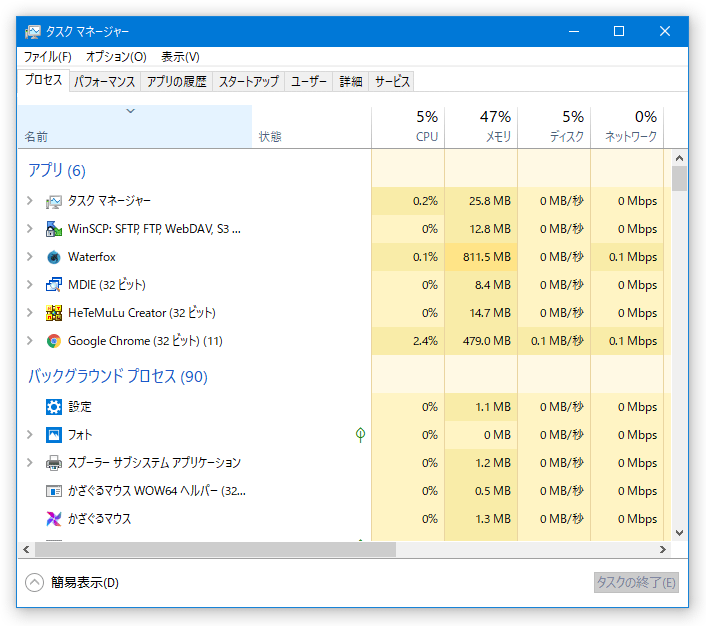Select the Google Chrome icon
The height and width of the screenshot is (626, 706).
[54, 341]
